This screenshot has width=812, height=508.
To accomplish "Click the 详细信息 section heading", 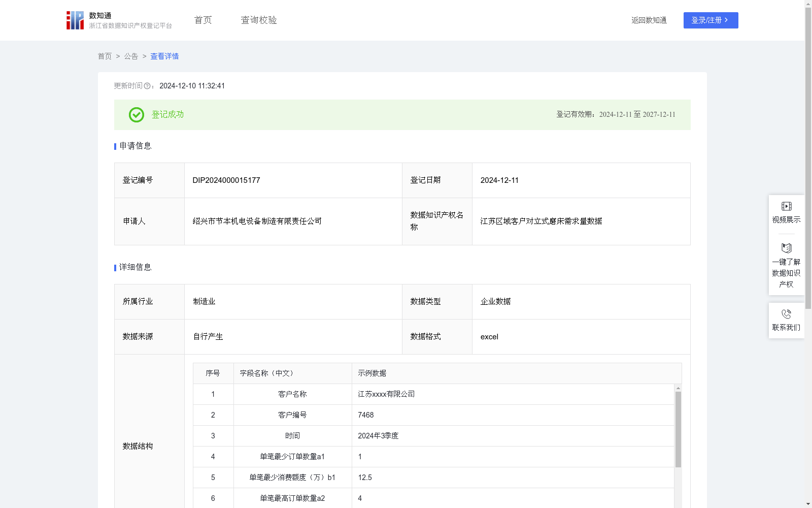I will [136, 268].
